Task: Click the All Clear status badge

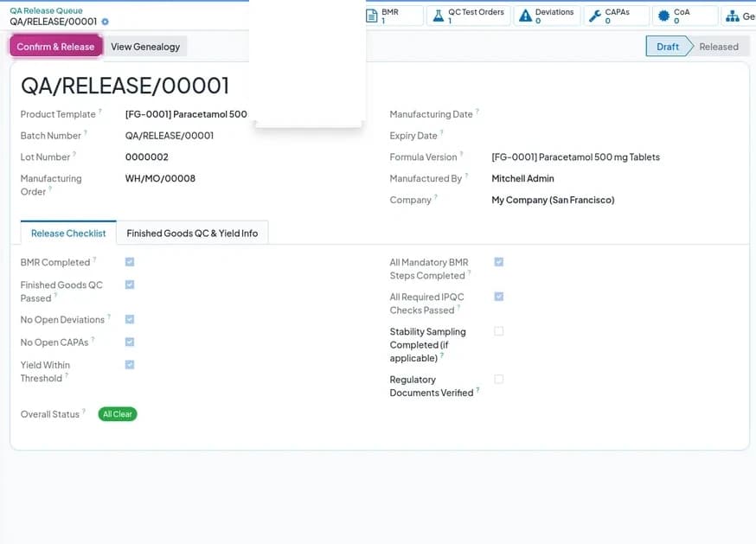Action: (x=117, y=413)
